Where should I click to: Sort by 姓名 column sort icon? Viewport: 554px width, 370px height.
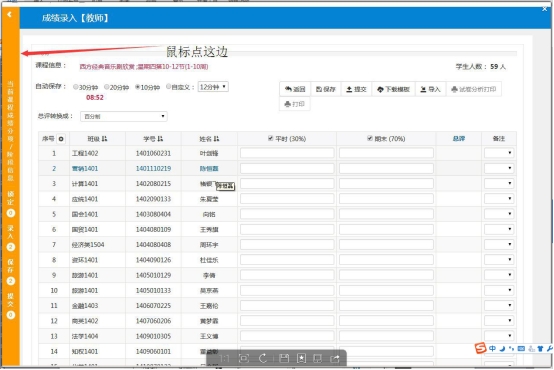tap(216, 139)
